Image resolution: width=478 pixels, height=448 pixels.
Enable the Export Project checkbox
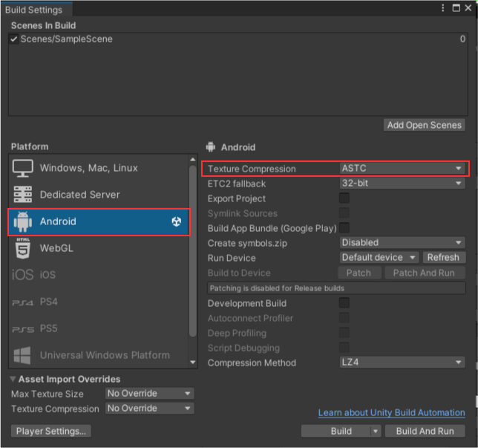[344, 198]
